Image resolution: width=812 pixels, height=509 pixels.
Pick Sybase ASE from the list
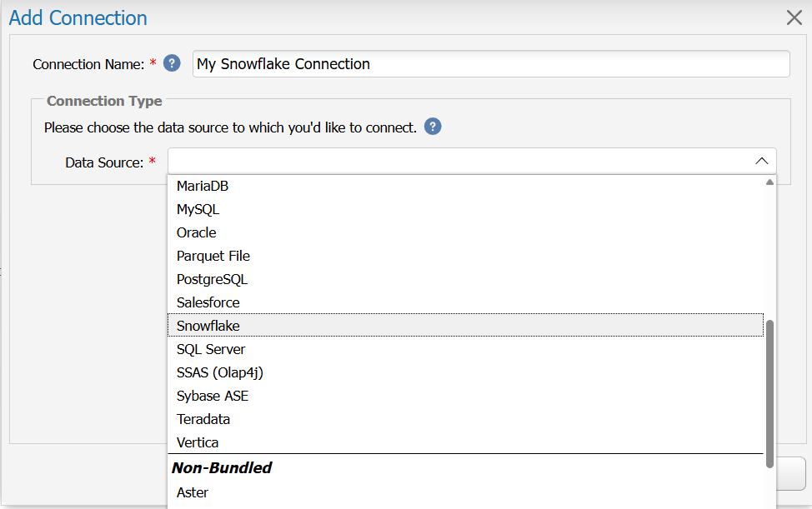tap(465, 396)
